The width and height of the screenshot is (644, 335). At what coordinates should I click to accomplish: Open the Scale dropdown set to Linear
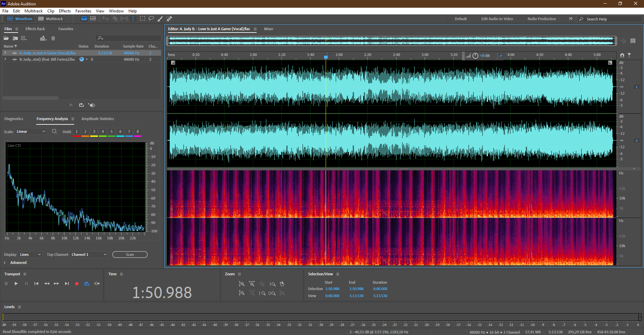coord(31,131)
